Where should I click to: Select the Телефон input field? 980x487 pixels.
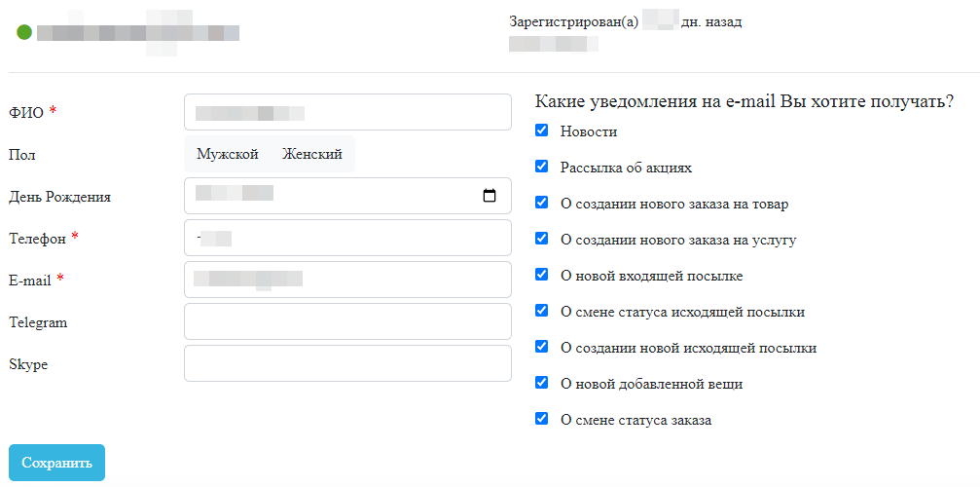tap(346, 238)
